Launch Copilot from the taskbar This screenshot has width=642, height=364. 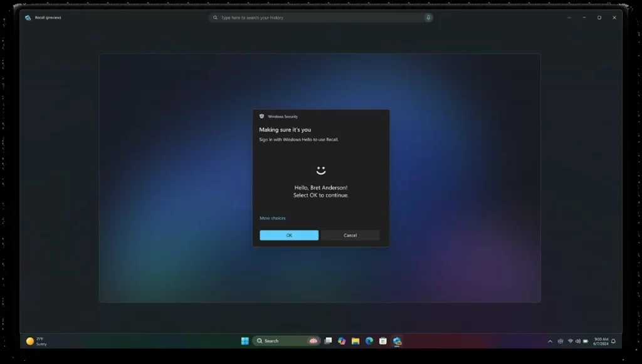pos(342,341)
